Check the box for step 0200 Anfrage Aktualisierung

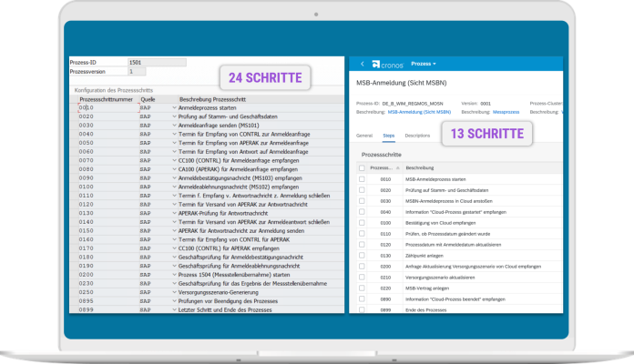point(362,267)
